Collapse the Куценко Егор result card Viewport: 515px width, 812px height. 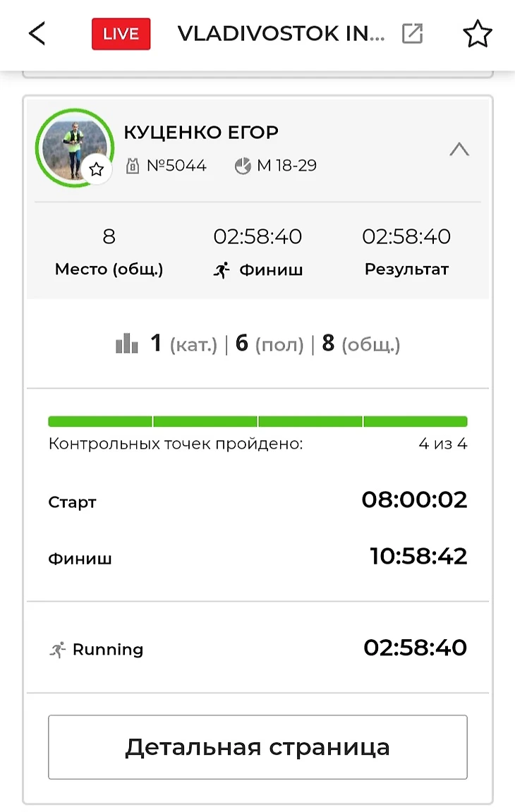(x=459, y=149)
